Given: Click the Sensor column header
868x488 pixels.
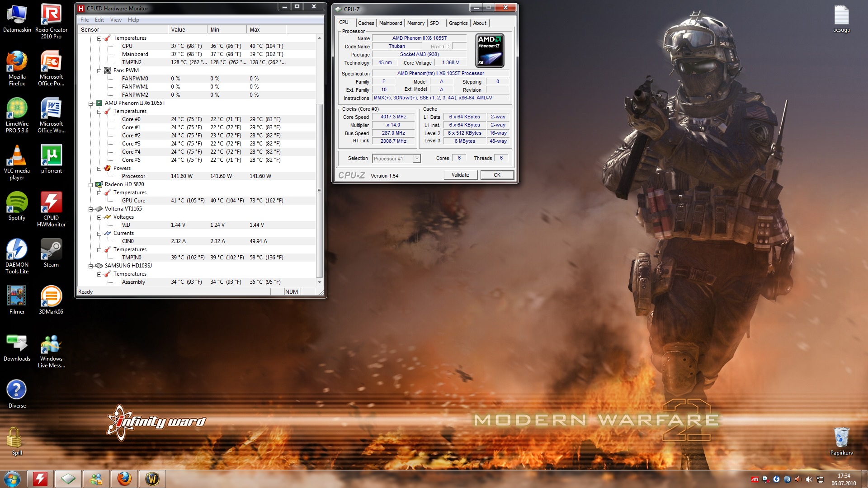Looking at the screenshot, I should tap(123, 29).
